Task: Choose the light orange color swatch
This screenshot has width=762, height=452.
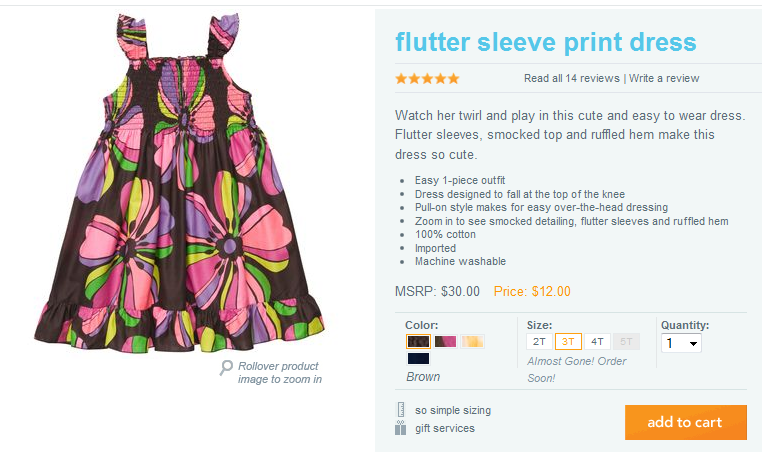Action: (472, 341)
